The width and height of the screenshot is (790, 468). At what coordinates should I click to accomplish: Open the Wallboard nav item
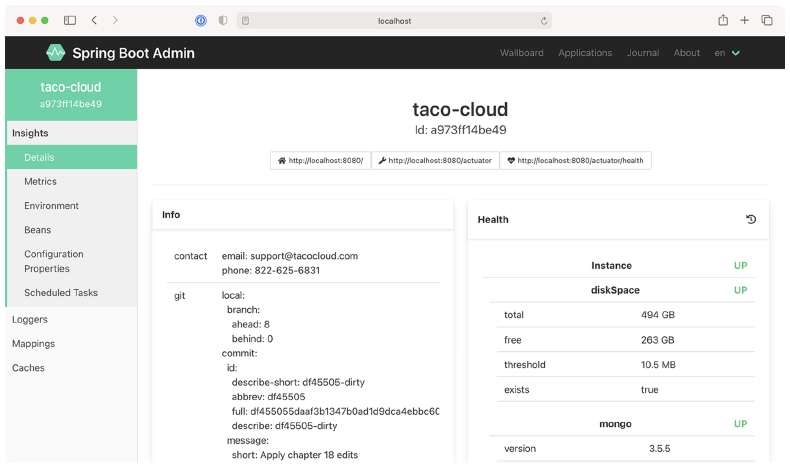(521, 53)
